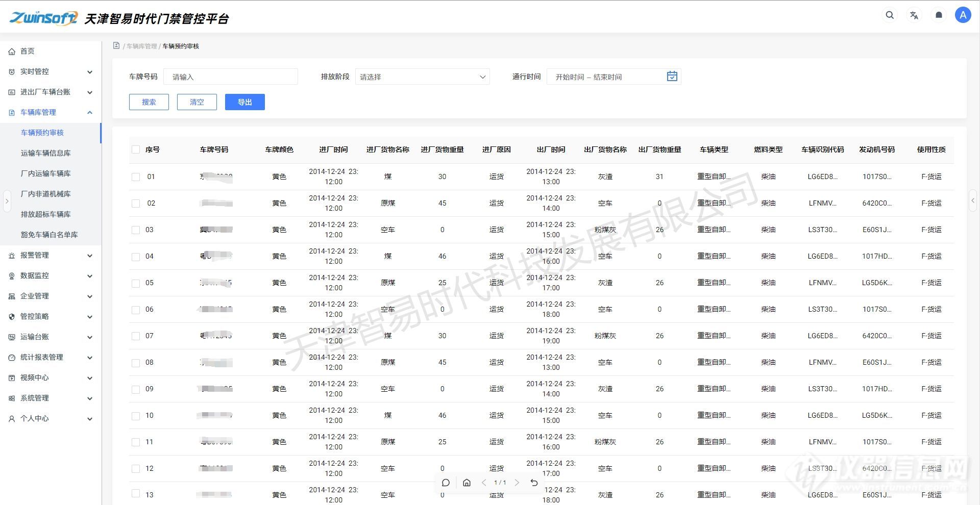Expand 企业管理 chevron
Image resolution: width=980 pixels, height=505 pixels.
click(x=90, y=296)
